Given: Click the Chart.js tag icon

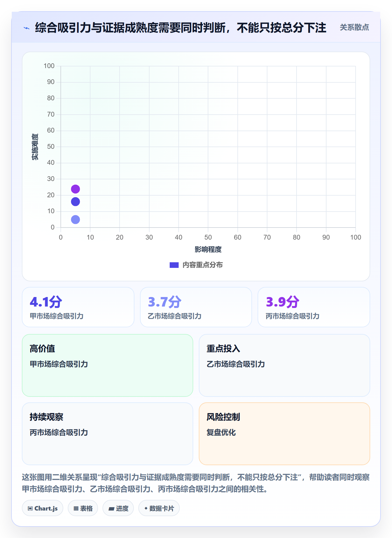Looking at the screenshot, I should coord(30,508).
